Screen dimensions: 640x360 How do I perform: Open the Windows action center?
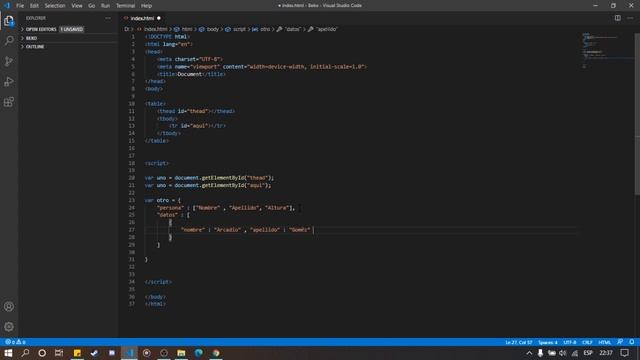click(625, 353)
